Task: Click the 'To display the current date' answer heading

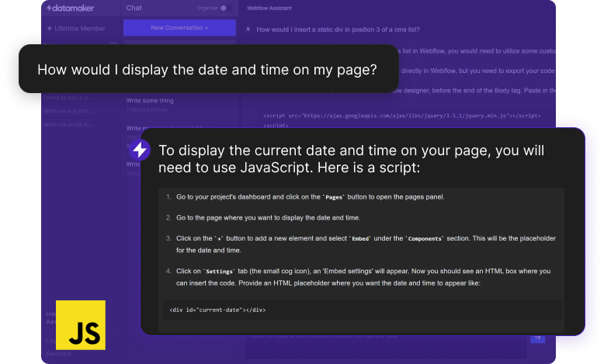Action: pyautogui.click(x=352, y=158)
